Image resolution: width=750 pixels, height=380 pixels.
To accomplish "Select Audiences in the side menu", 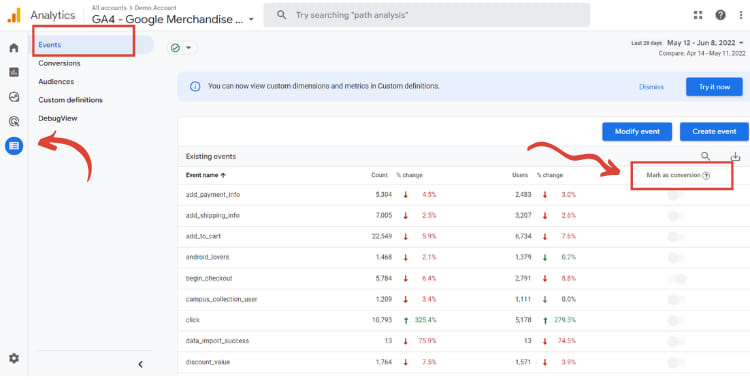I will (x=56, y=82).
